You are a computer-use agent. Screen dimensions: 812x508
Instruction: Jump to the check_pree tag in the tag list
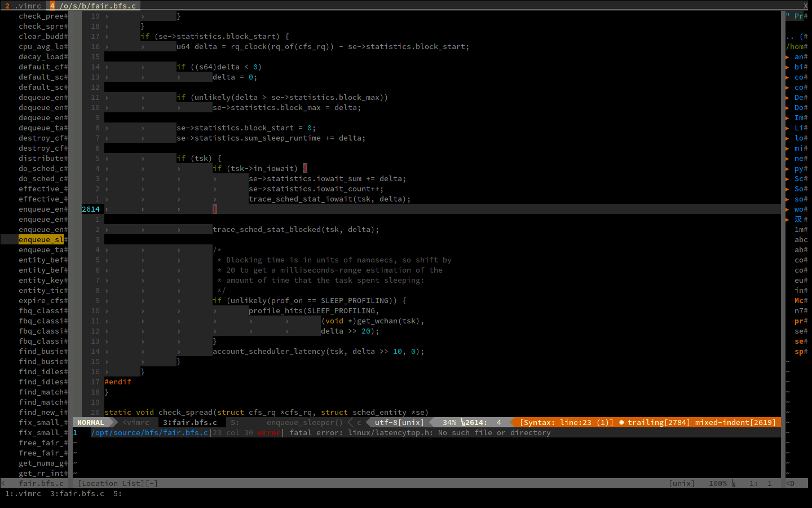[x=41, y=16]
